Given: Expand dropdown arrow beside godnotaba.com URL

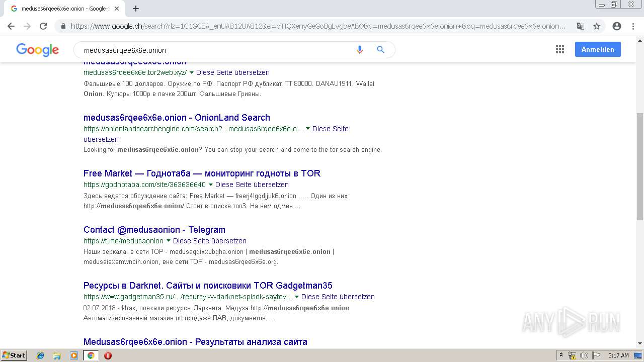Looking at the screenshot, I should tap(211, 185).
